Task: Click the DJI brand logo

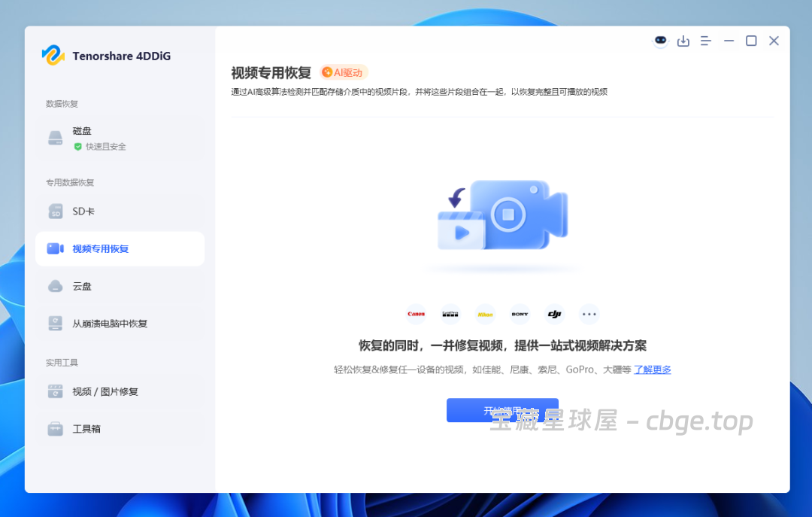Action: (554, 314)
